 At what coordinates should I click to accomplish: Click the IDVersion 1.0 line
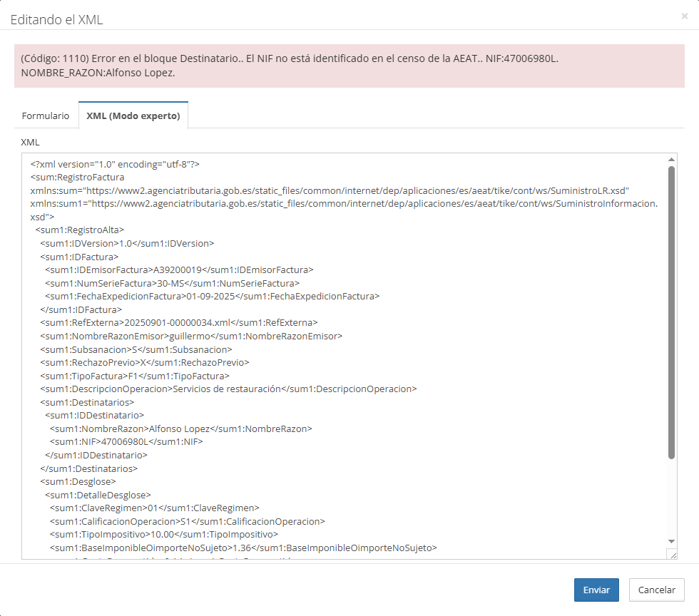[127, 243]
